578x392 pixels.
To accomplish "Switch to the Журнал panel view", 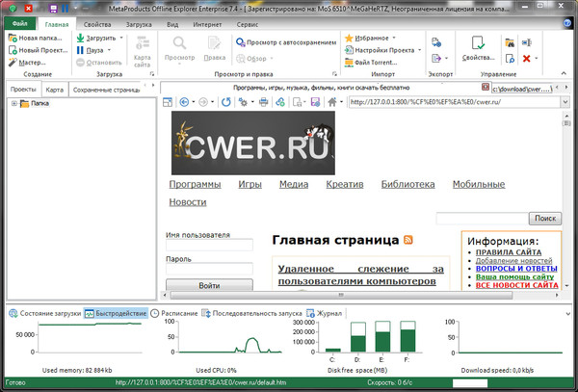I will click(328, 313).
